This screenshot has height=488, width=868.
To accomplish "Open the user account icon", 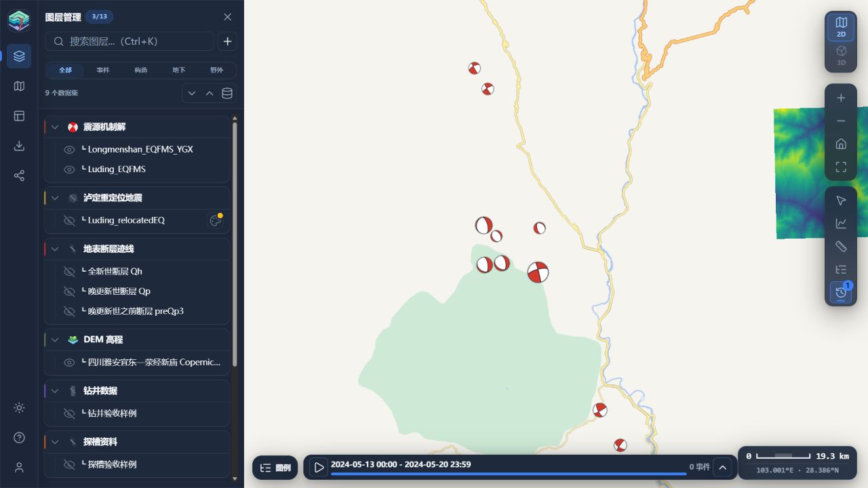I will [x=19, y=467].
